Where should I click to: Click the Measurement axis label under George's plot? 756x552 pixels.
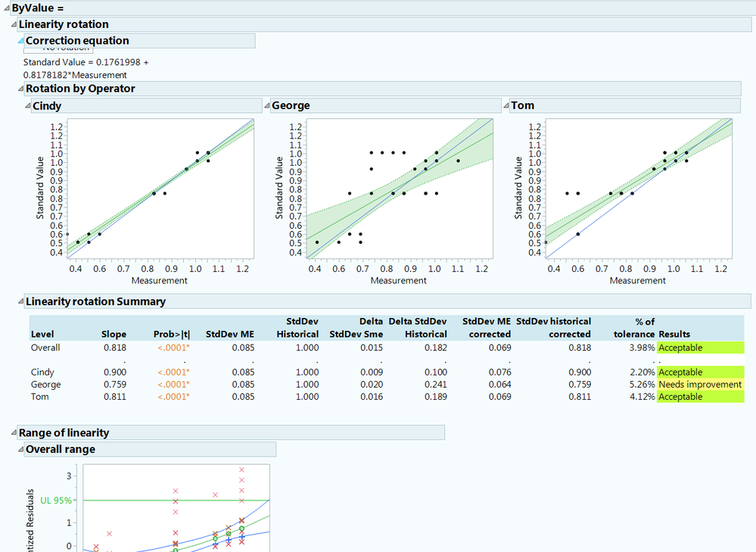[x=398, y=280]
